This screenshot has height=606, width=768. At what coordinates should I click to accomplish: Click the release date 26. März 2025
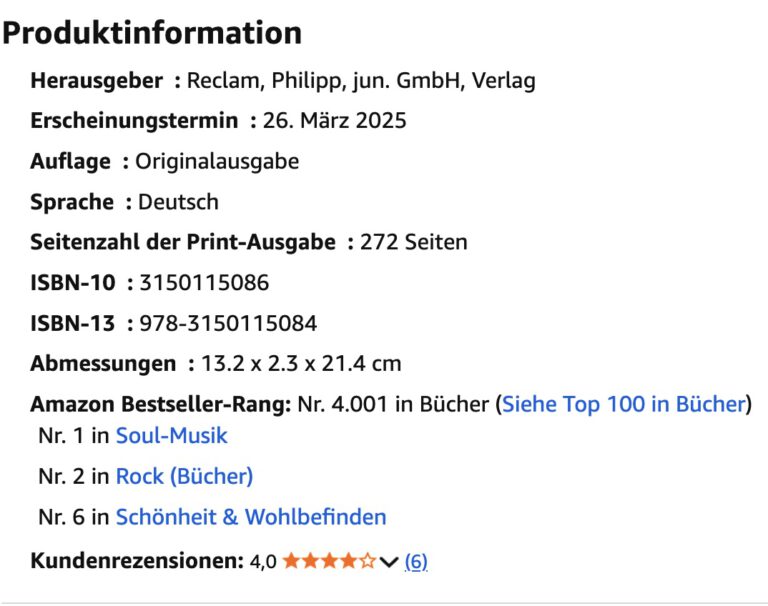(334, 121)
